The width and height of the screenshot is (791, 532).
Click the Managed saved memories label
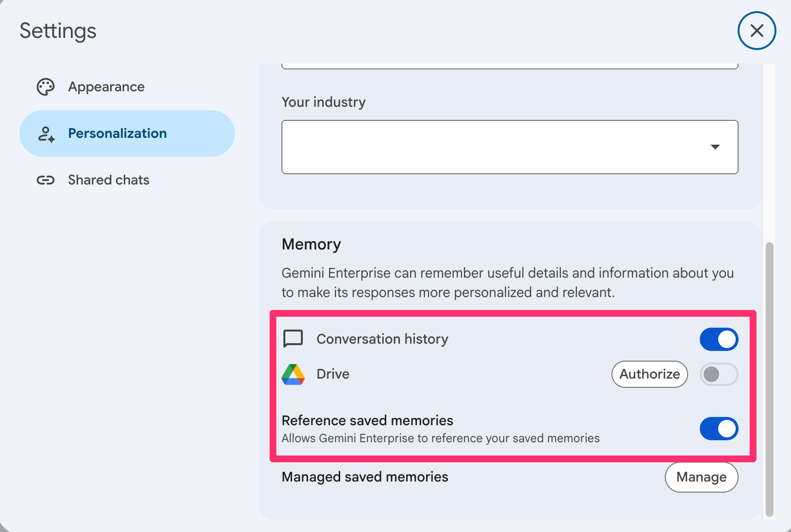pyautogui.click(x=365, y=477)
